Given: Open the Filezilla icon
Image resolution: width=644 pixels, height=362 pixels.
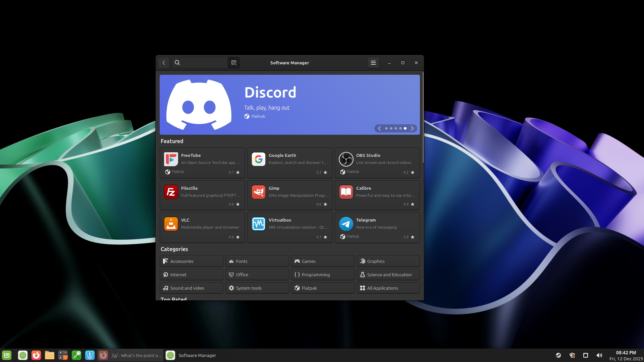Looking at the screenshot, I should pos(171,192).
